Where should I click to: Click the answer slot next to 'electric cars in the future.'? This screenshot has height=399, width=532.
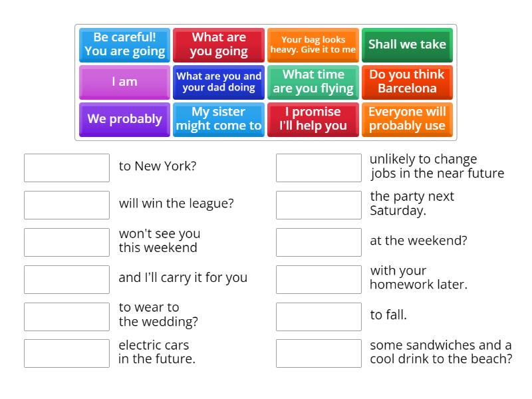pyautogui.click(x=66, y=354)
